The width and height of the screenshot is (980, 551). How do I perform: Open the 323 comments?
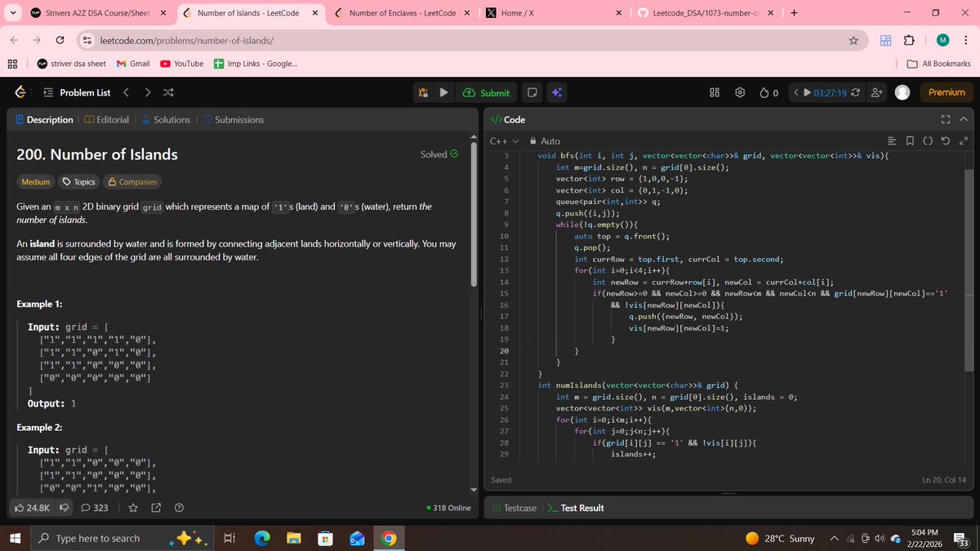(x=95, y=508)
